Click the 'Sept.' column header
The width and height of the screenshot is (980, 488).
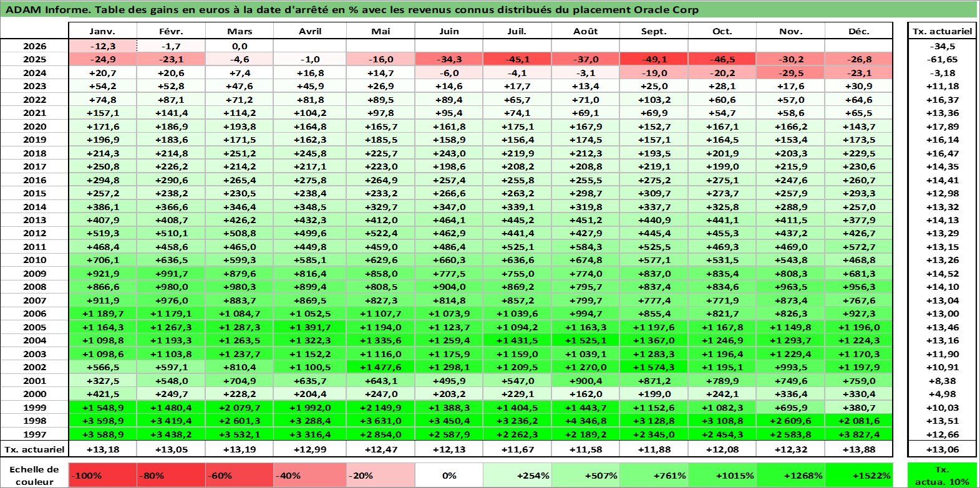[x=654, y=31]
